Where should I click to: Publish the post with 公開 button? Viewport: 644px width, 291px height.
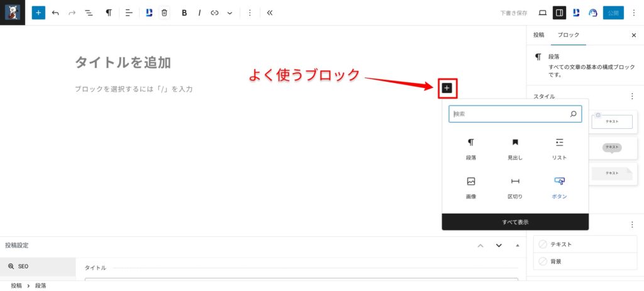[613, 13]
